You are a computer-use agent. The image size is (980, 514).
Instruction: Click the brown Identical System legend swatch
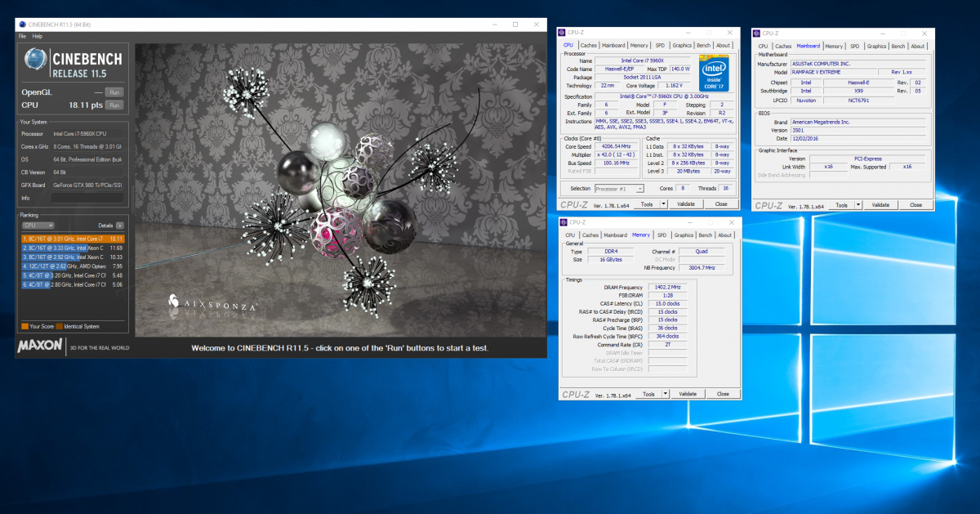(x=59, y=326)
